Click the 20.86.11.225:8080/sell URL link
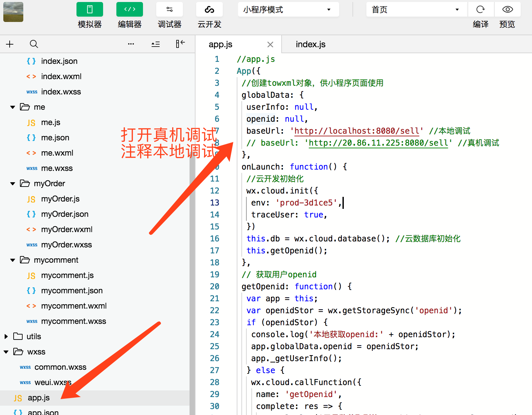The height and width of the screenshot is (415, 532). pos(378,143)
